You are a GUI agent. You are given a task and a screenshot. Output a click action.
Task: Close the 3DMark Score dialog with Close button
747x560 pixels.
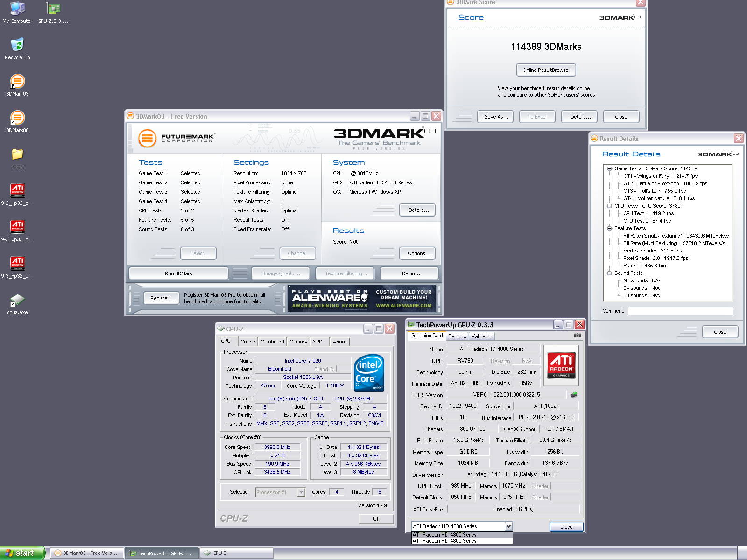621,117
